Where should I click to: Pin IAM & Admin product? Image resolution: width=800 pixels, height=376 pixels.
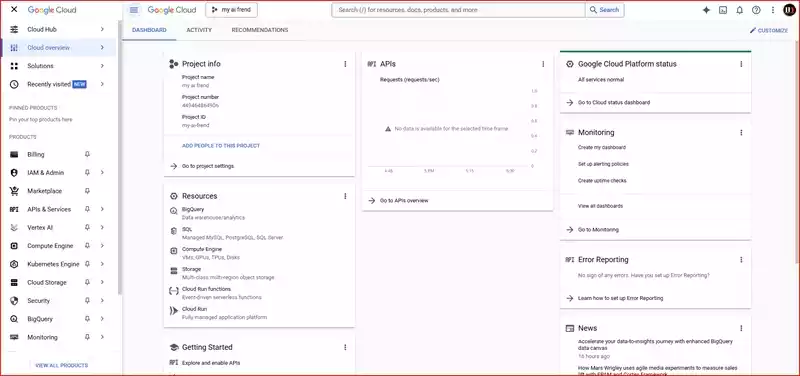(87, 172)
